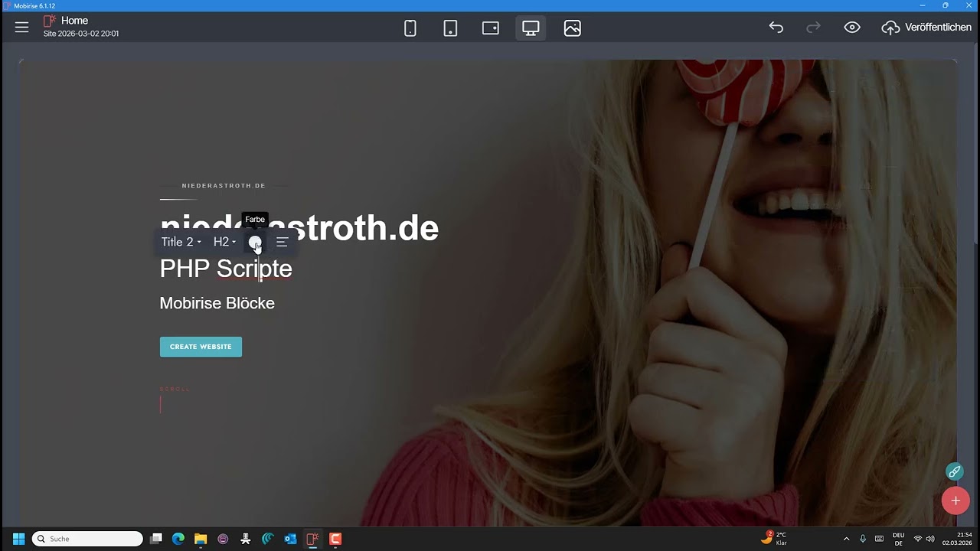The width and height of the screenshot is (980, 551).
Task: Open the teal site styles brush button
Action: coord(955,471)
